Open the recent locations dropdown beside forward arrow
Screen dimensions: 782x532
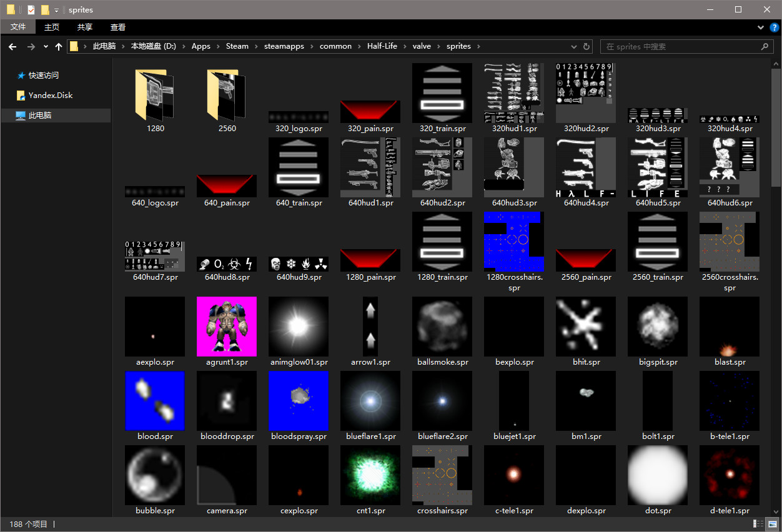[x=45, y=46]
